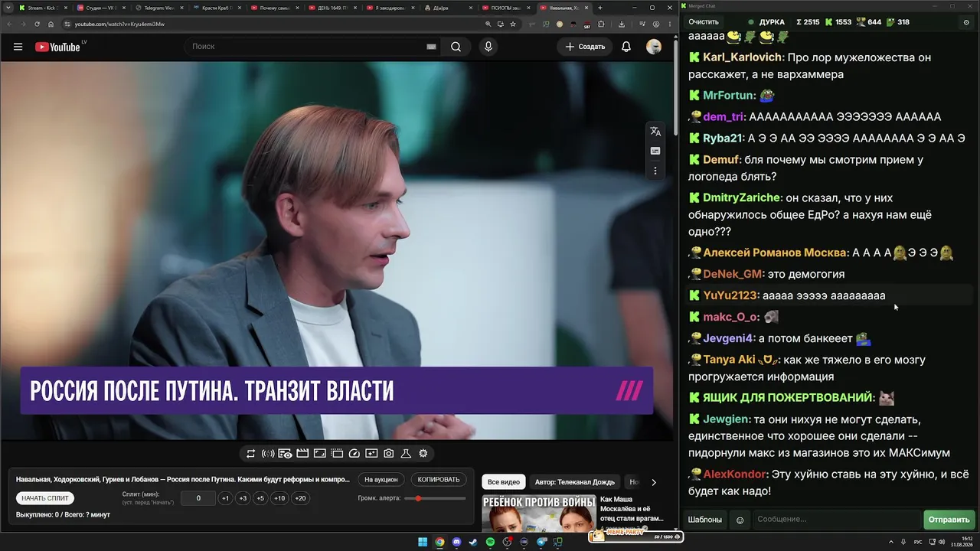Image resolution: width=980 pixels, height=551 pixels.
Task: Click the playback speed gauge icon
Action: coord(354,454)
